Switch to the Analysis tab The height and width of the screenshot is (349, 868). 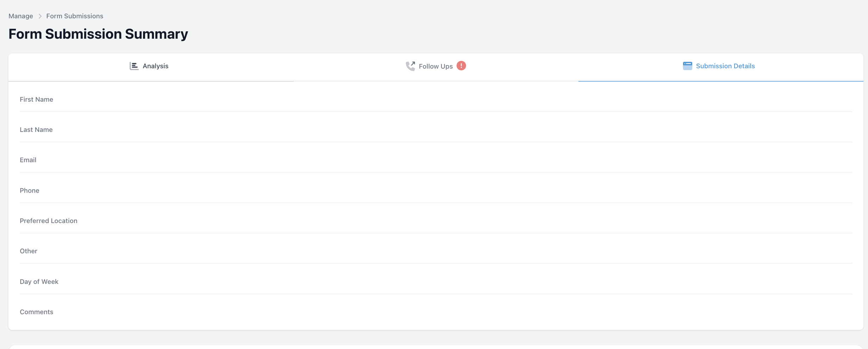pos(151,67)
